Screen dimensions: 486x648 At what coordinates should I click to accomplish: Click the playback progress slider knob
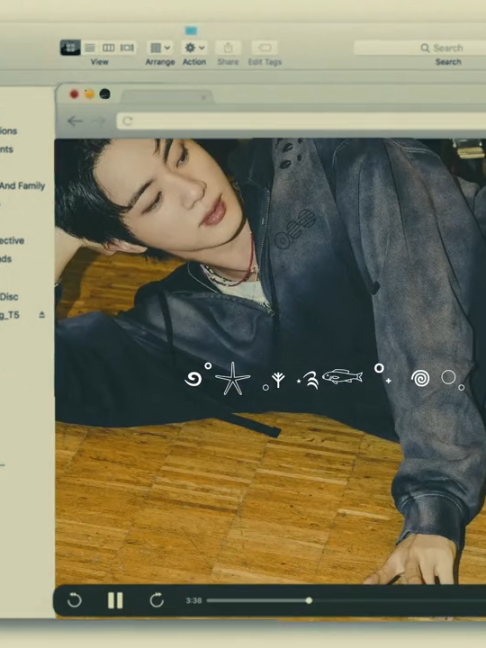point(309,600)
